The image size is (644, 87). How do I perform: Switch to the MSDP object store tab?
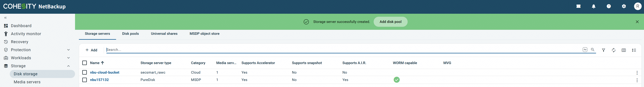pos(205,34)
